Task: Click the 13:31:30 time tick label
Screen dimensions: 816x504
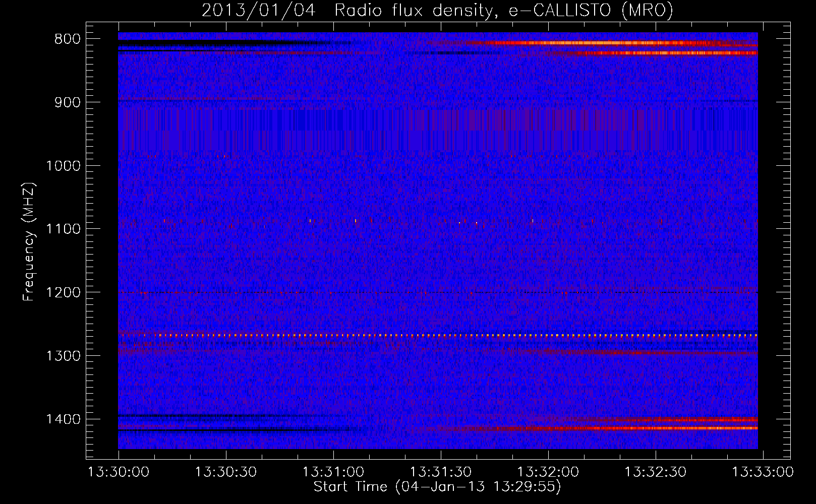Action: pyautogui.click(x=441, y=472)
